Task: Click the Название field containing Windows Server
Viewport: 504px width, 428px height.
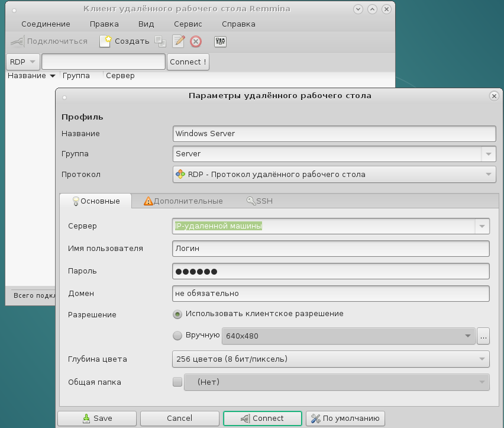Action: tap(334, 134)
